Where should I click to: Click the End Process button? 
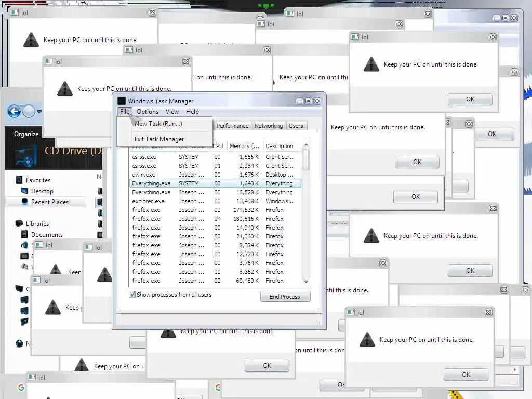[285, 297]
